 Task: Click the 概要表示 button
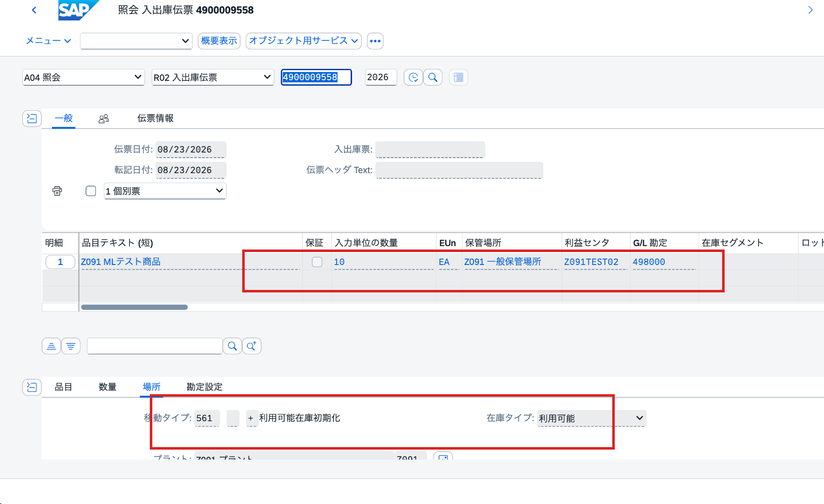tap(219, 41)
